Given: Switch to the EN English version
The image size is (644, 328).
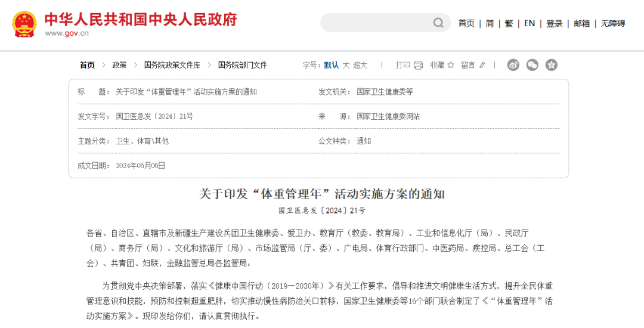Looking at the screenshot, I should [x=530, y=23].
